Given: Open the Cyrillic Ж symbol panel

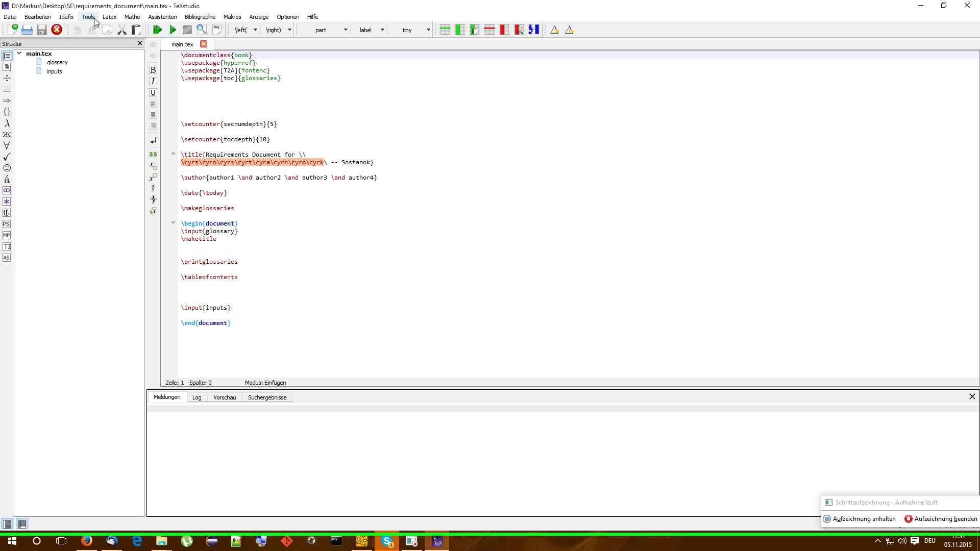Looking at the screenshot, I should click(7, 134).
